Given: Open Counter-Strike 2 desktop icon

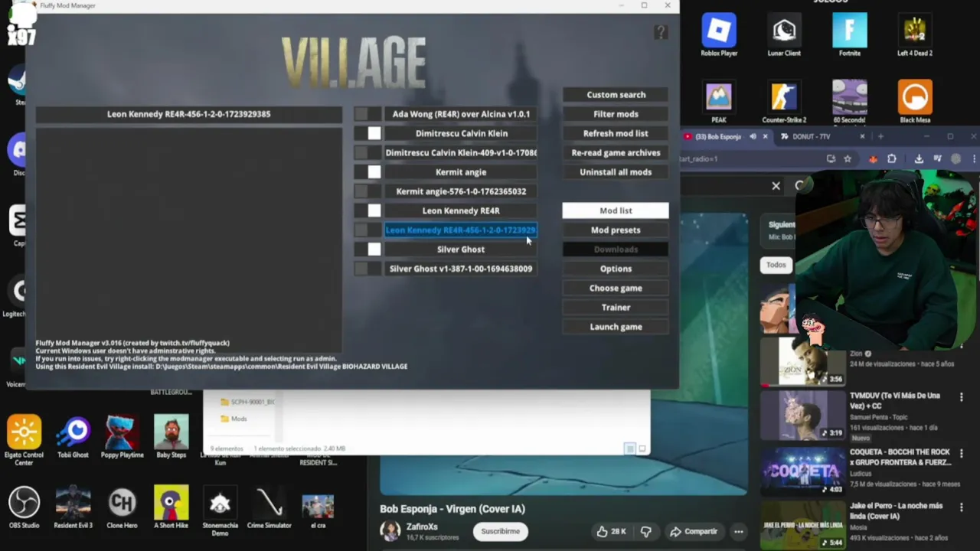Looking at the screenshot, I should [784, 101].
